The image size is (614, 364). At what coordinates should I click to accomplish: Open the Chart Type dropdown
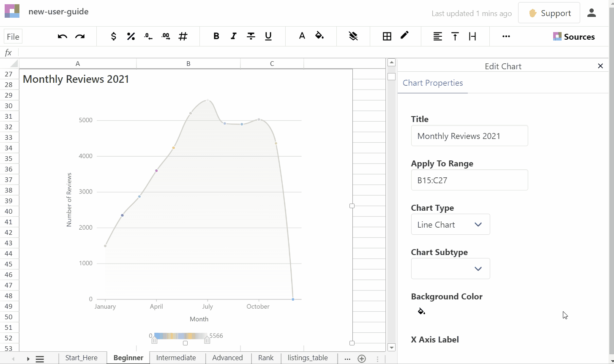(450, 224)
